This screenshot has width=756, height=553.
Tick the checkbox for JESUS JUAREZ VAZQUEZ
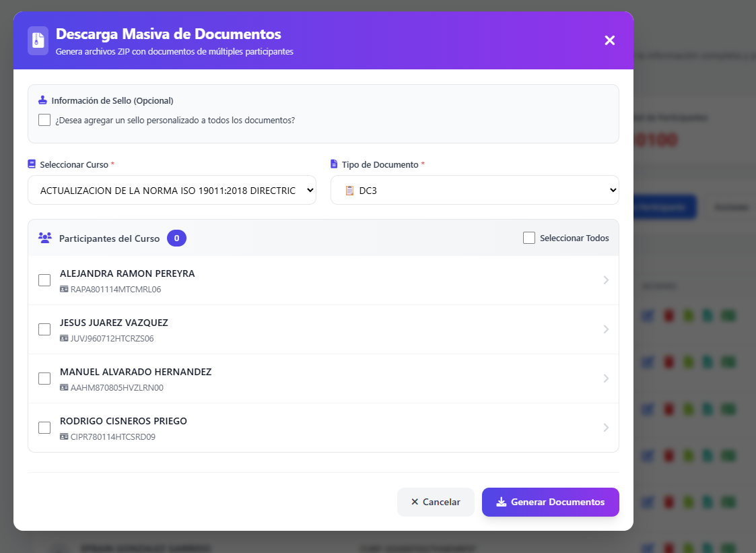44,329
